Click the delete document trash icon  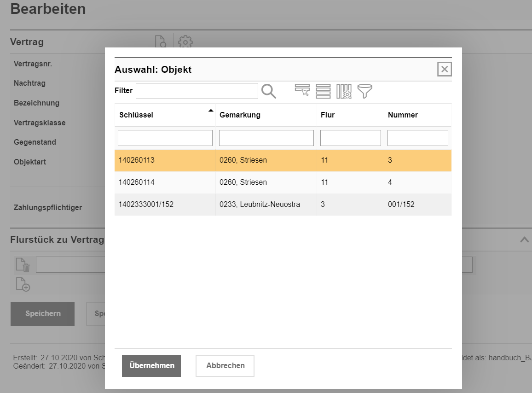[23, 265]
